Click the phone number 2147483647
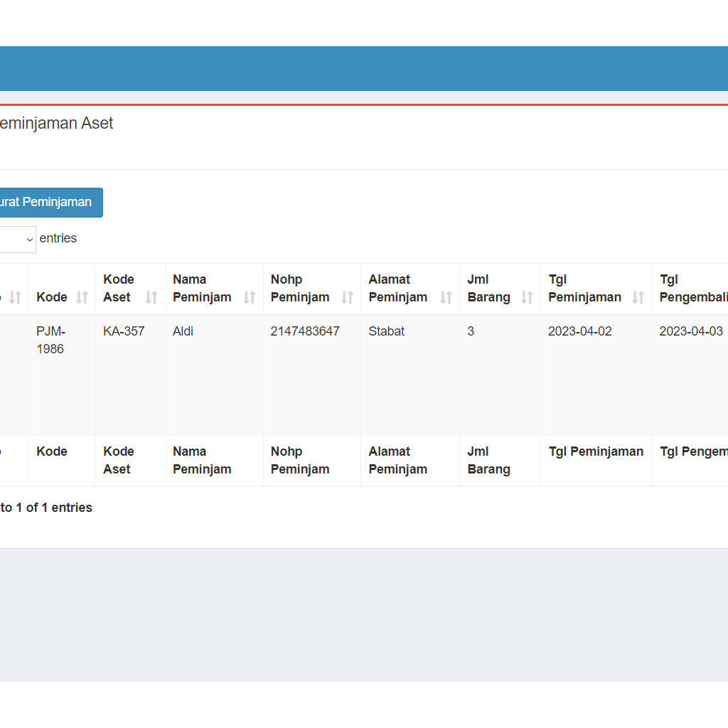728x728 pixels. (x=305, y=331)
